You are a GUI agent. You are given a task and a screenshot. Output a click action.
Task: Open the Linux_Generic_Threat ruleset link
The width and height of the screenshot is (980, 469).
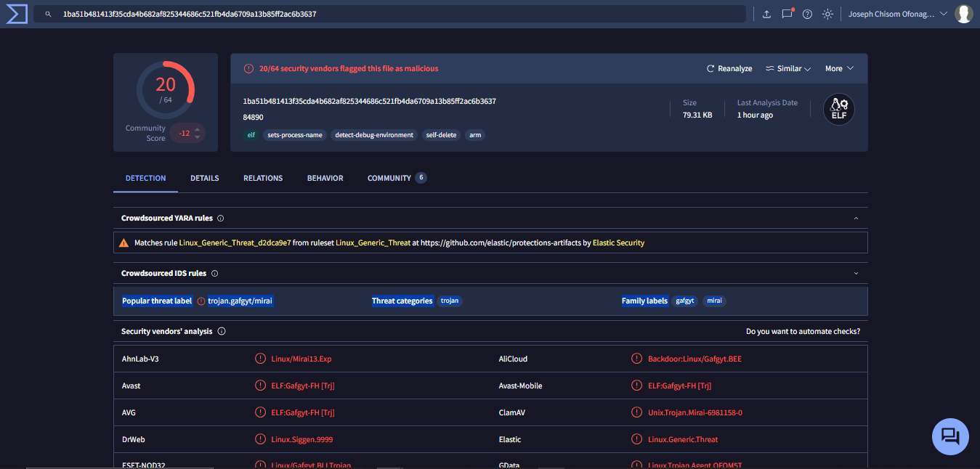373,242
